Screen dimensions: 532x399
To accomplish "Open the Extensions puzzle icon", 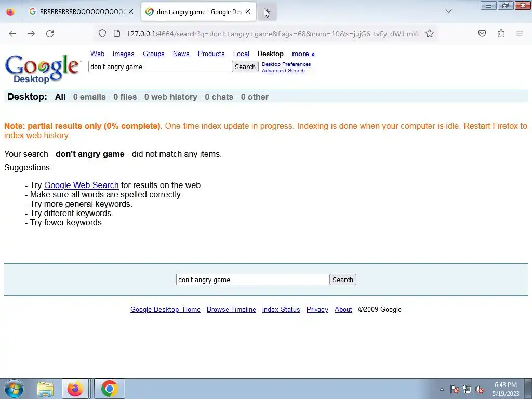I will point(501,33).
